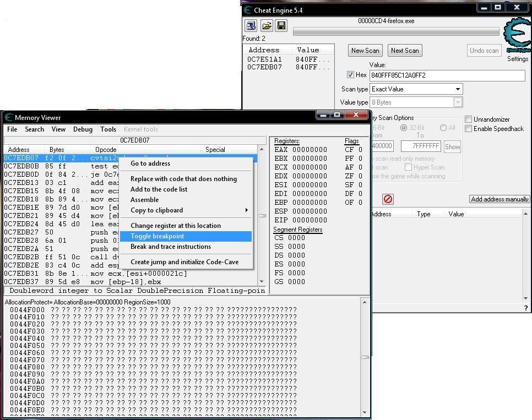
Task: Close the Cheat Engine 5.4 window
Action: 517,8
